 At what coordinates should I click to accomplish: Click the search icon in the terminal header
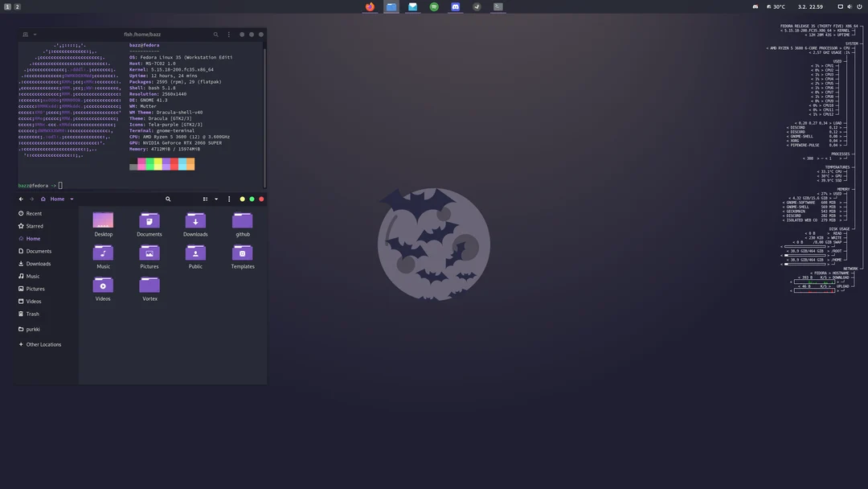[215, 35]
